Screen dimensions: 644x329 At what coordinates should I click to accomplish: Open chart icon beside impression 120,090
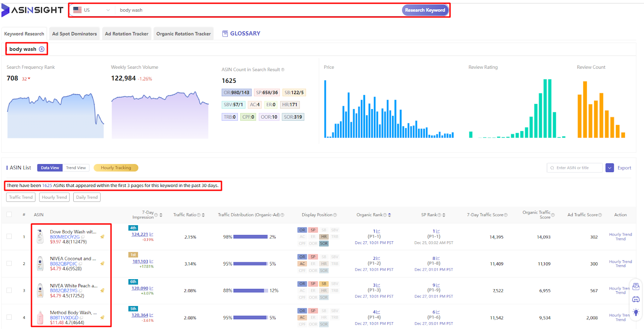[151, 288]
